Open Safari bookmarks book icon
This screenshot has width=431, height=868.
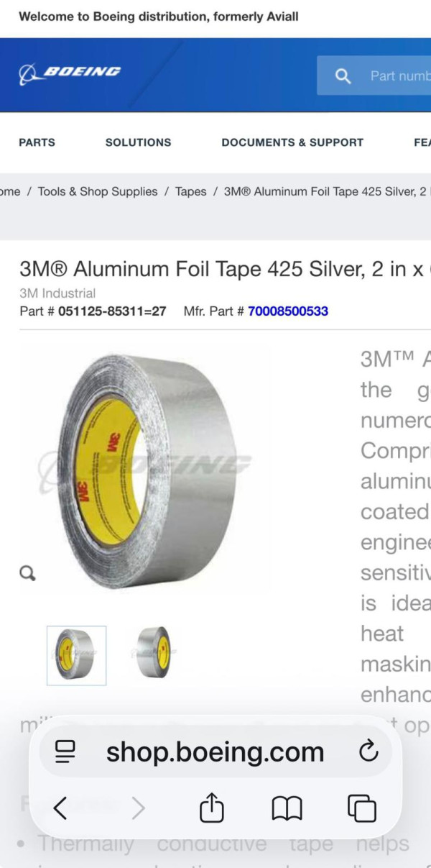(287, 810)
